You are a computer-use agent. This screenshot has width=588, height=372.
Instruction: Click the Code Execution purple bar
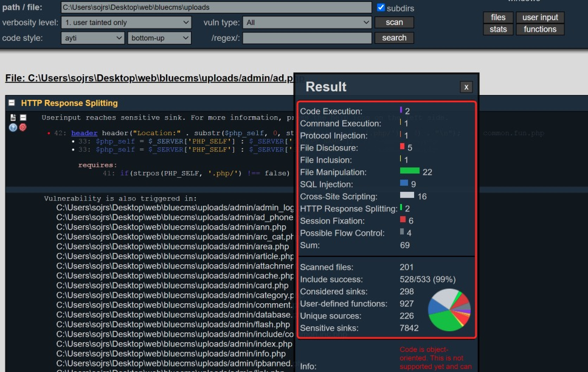tap(401, 110)
